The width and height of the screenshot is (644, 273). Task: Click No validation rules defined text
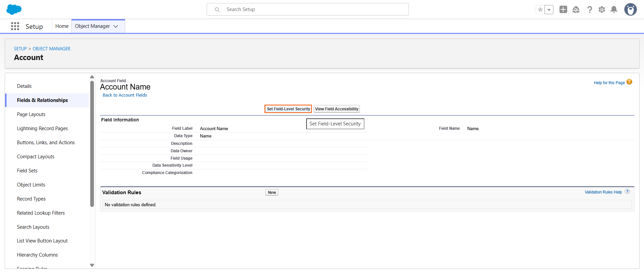coord(130,205)
